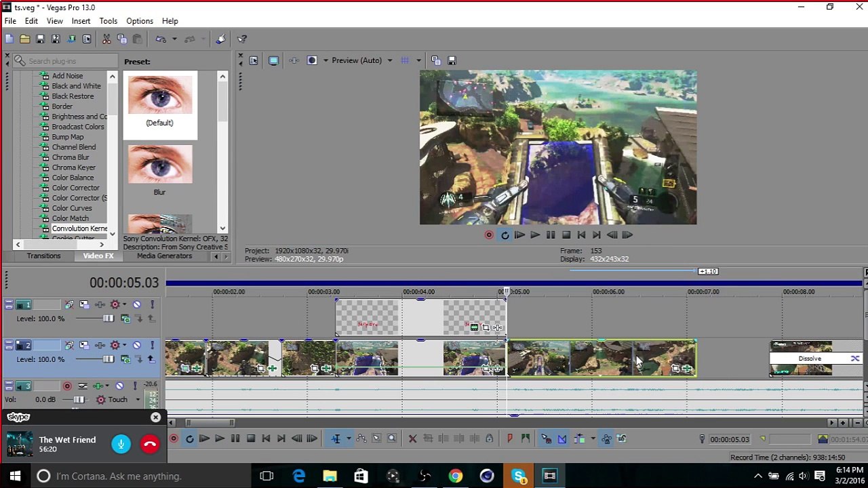This screenshot has width=868, height=488.
Task: Switch to the Media Generators tab
Action: point(164,256)
